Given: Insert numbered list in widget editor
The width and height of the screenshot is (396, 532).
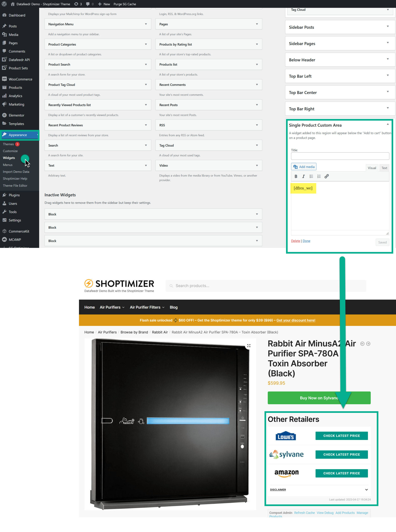Looking at the screenshot, I should tap(319, 176).
